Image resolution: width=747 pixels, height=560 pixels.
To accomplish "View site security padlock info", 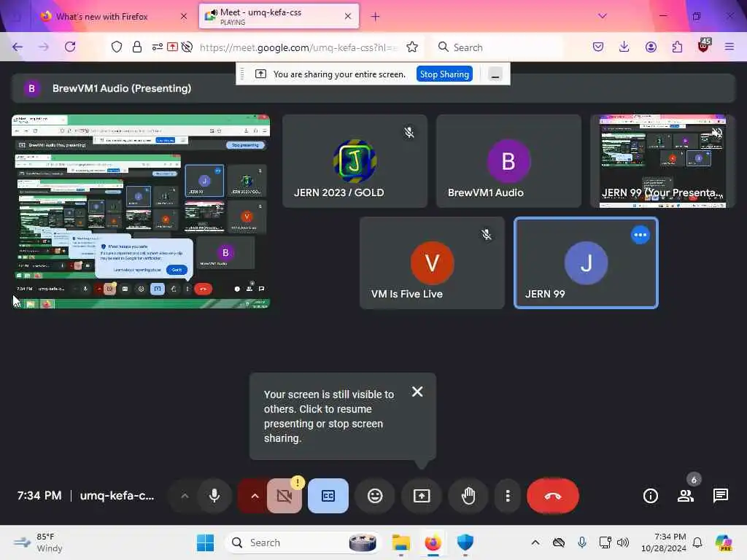I will [136, 47].
